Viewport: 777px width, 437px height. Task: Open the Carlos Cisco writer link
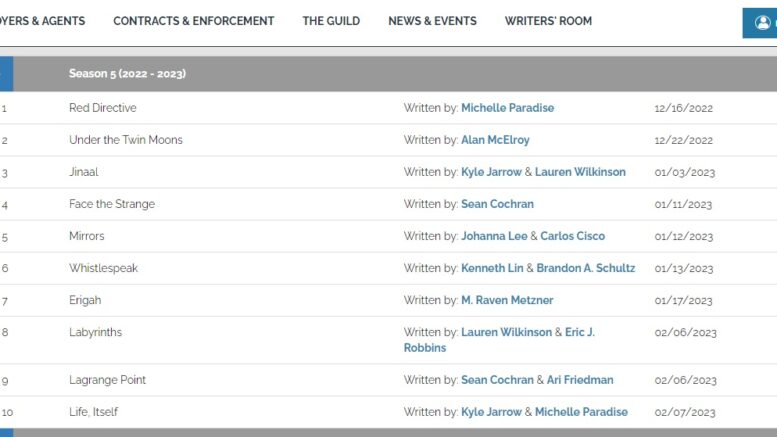point(572,236)
